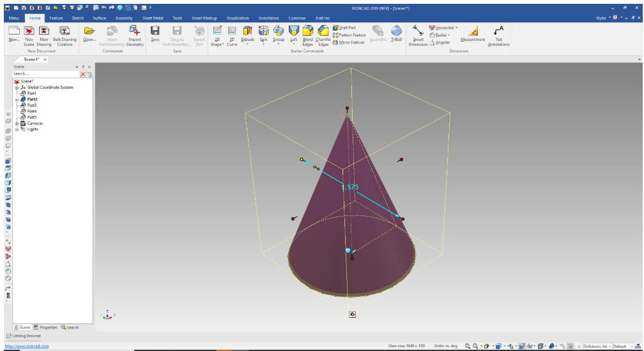This screenshot has height=351, width=644.
Task: Select Part2 in the scene tree
Action: pyautogui.click(x=31, y=100)
